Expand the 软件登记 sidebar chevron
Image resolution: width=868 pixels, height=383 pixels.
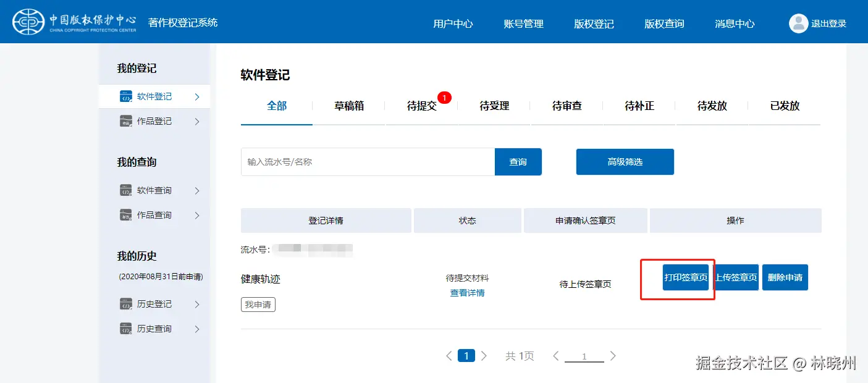[x=197, y=97]
